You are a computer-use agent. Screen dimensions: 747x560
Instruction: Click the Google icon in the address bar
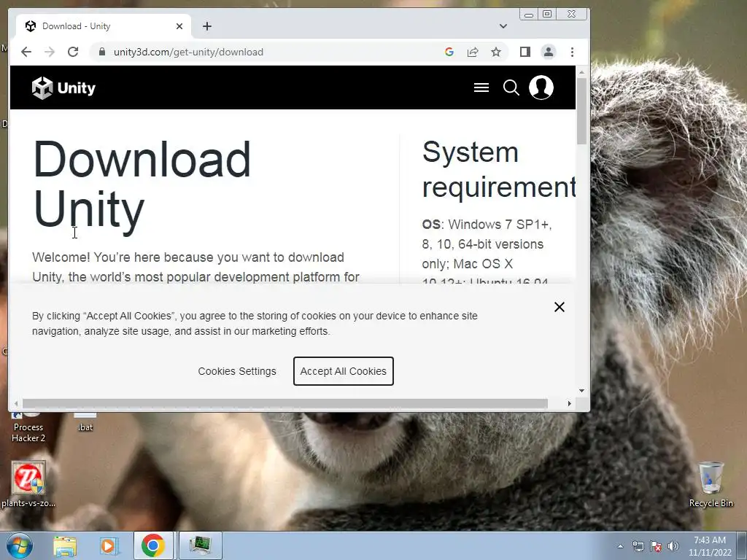coord(449,52)
